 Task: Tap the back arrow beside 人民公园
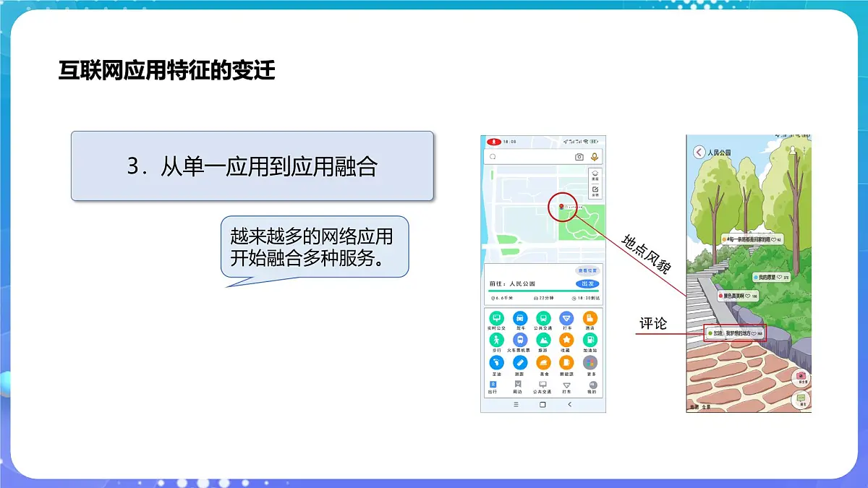tap(699, 153)
